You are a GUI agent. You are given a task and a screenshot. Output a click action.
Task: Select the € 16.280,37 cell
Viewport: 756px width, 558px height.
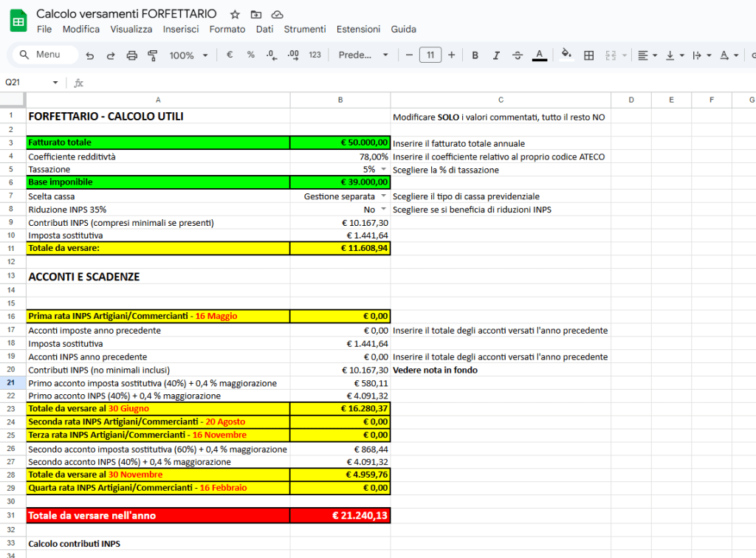(340, 409)
